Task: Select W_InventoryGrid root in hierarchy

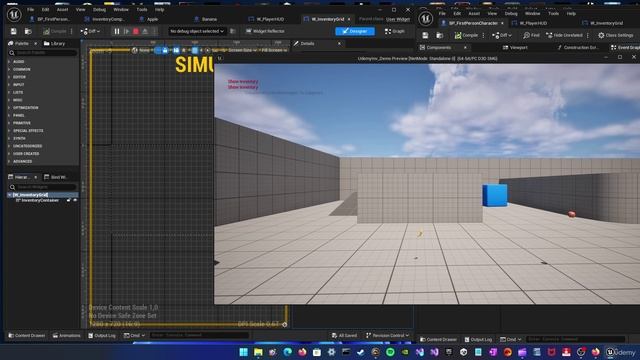Action: [x=31, y=195]
